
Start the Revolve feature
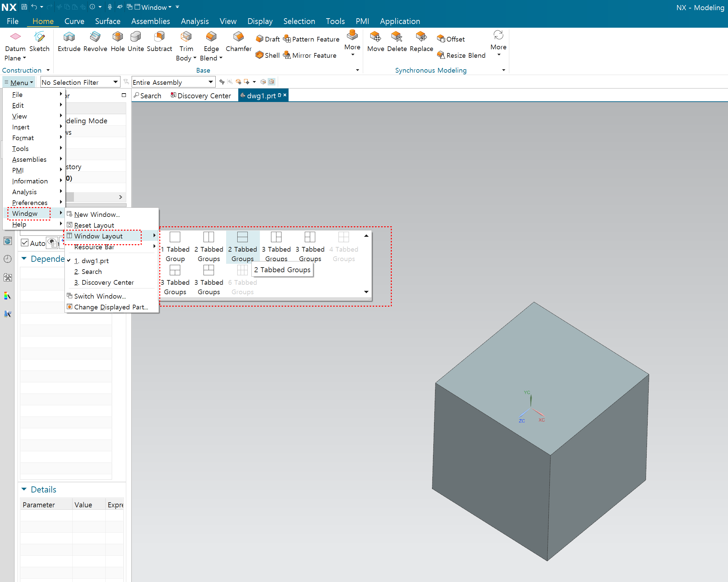(95, 42)
